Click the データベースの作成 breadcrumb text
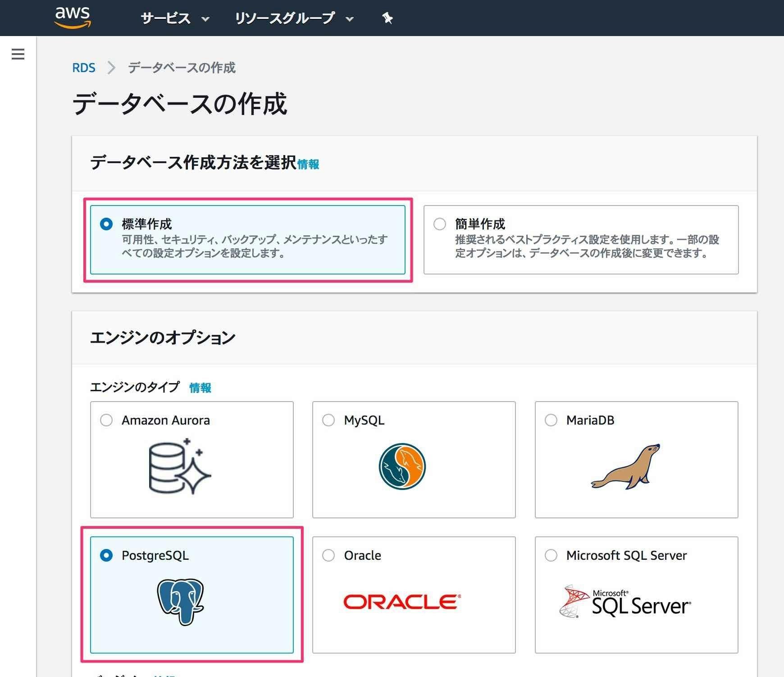784x677 pixels. click(182, 68)
